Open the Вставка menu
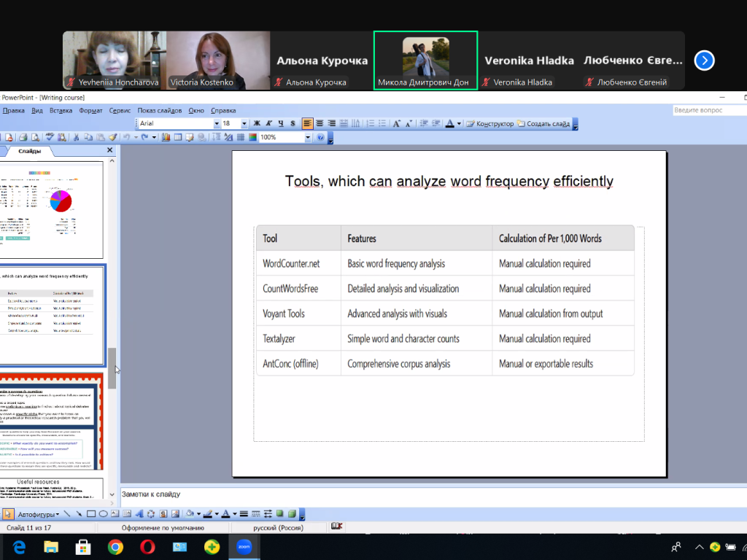This screenshot has height=560, width=747. pos(61,111)
